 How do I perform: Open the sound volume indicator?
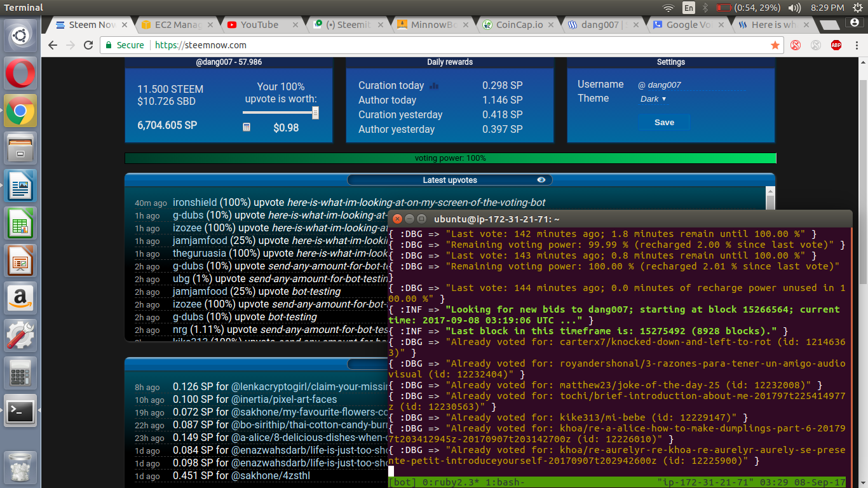(x=794, y=8)
